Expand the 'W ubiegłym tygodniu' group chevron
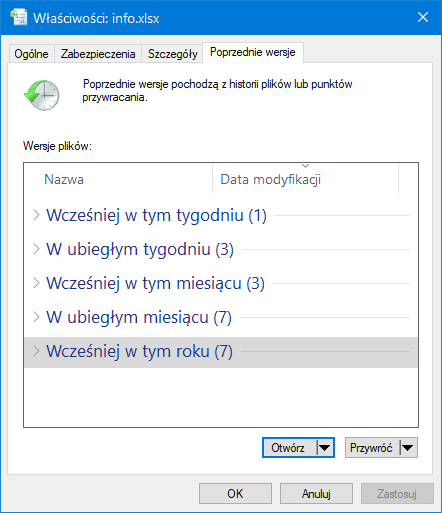Viewport: 442px width, 513px height. click(36, 249)
